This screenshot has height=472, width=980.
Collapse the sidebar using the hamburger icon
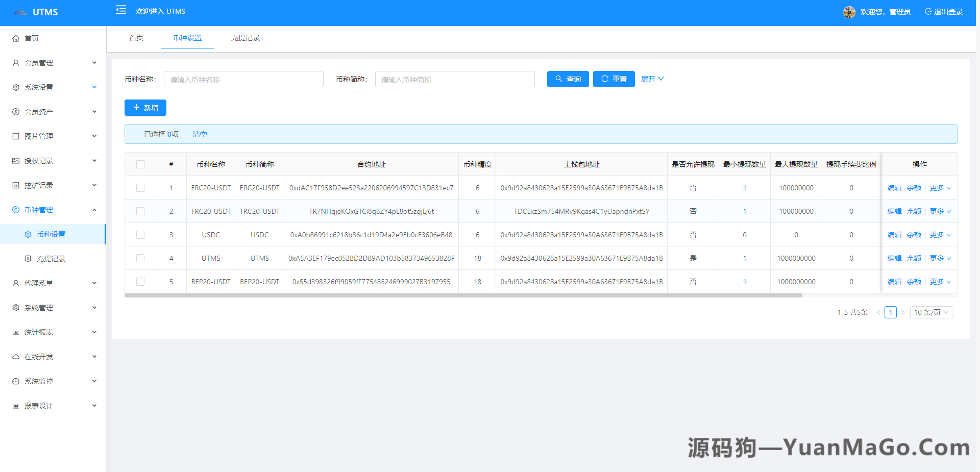[x=120, y=10]
